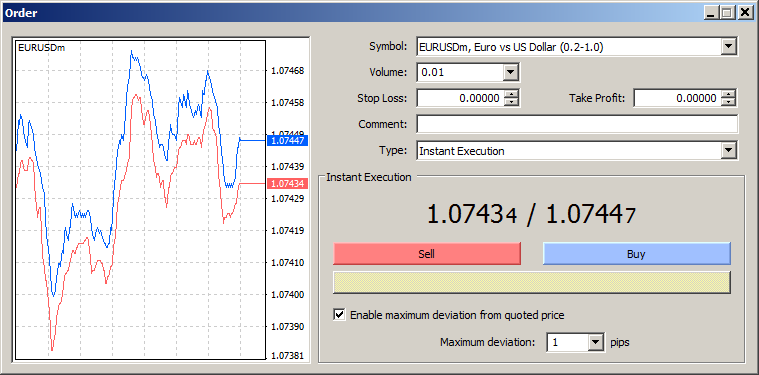Click the Take Profit down arrow
This screenshot has height=375, width=759.
point(728,102)
